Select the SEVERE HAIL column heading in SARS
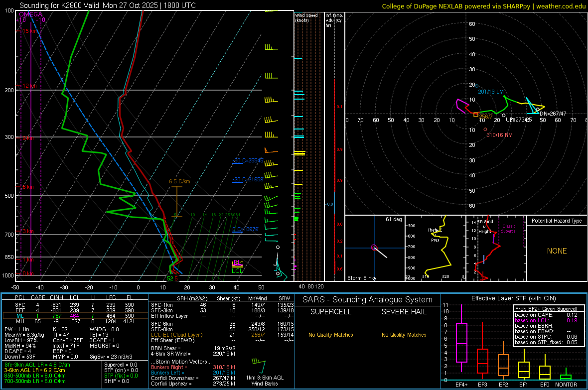 pos(404,312)
